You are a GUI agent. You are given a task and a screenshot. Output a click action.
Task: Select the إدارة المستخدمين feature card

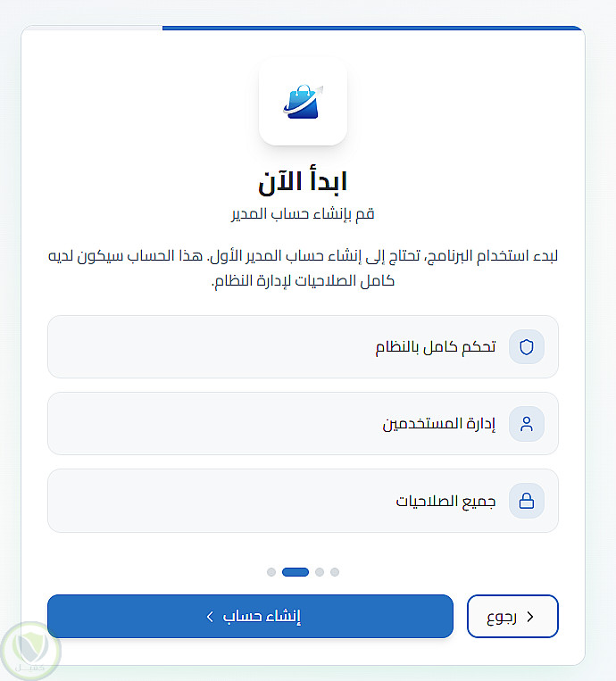click(303, 424)
